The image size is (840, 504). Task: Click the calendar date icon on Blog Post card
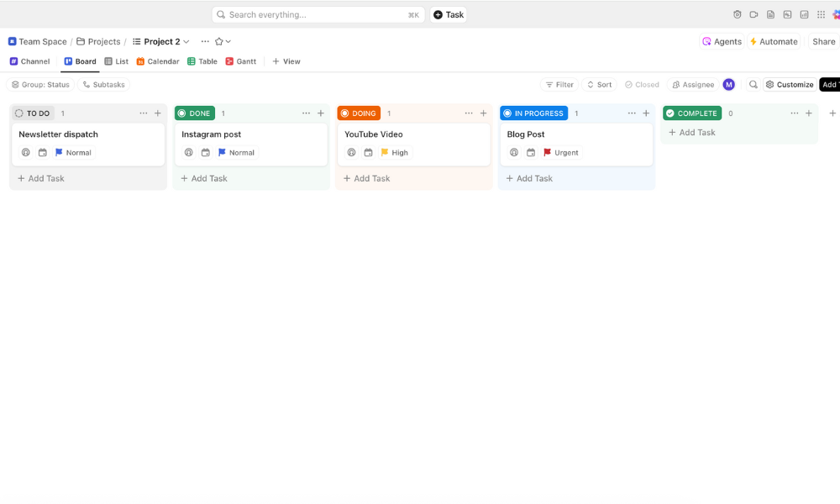(531, 153)
